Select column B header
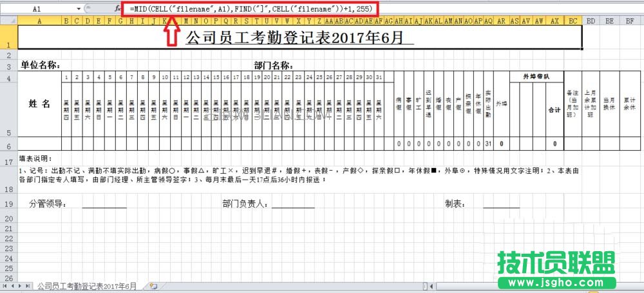 [66, 21]
